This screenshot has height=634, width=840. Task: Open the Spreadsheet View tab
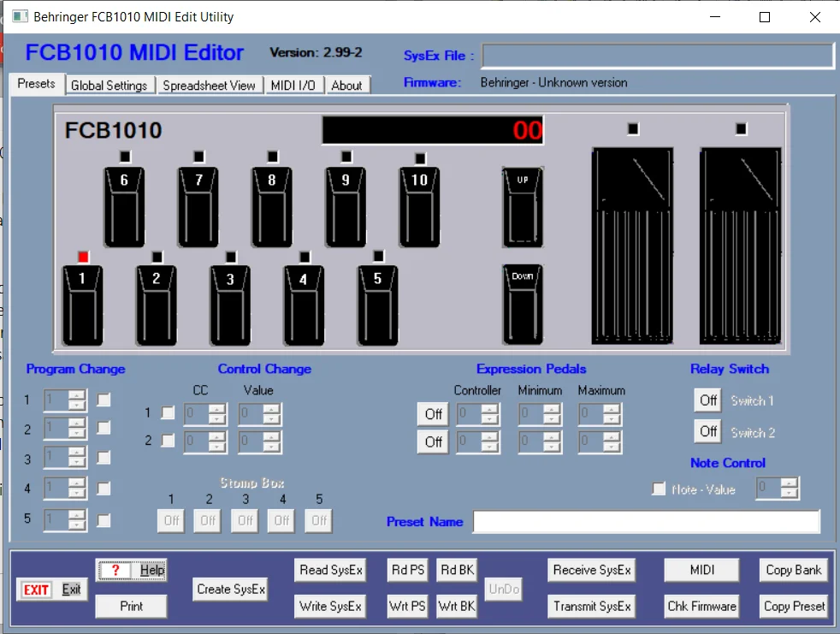tap(209, 86)
